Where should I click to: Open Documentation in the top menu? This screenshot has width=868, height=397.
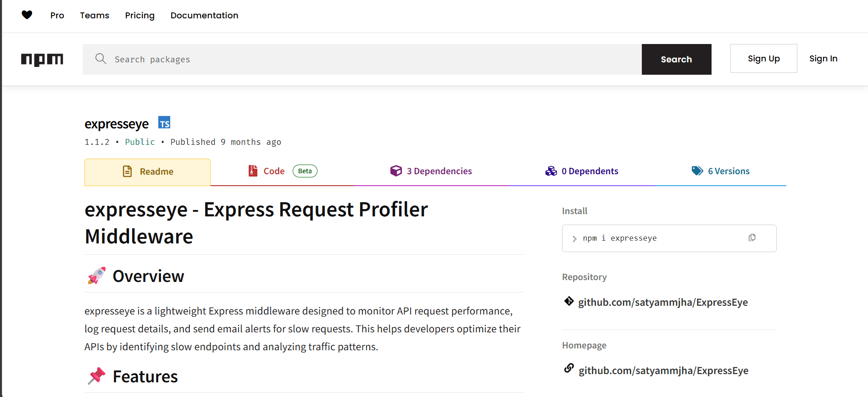tap(204, 16)
